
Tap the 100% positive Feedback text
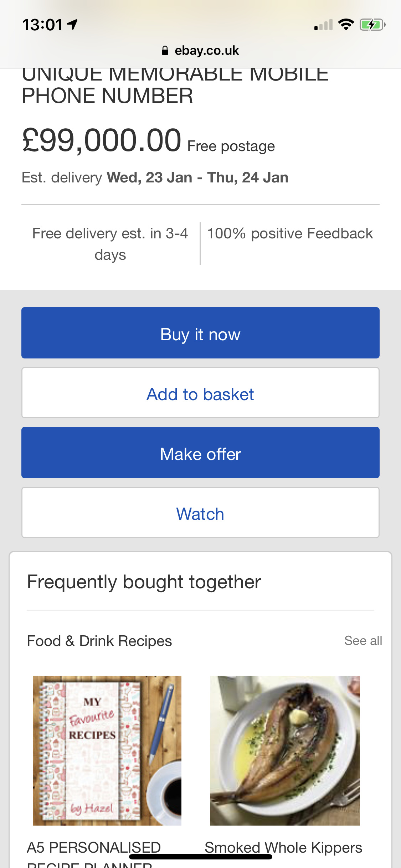tap(290, 234)
